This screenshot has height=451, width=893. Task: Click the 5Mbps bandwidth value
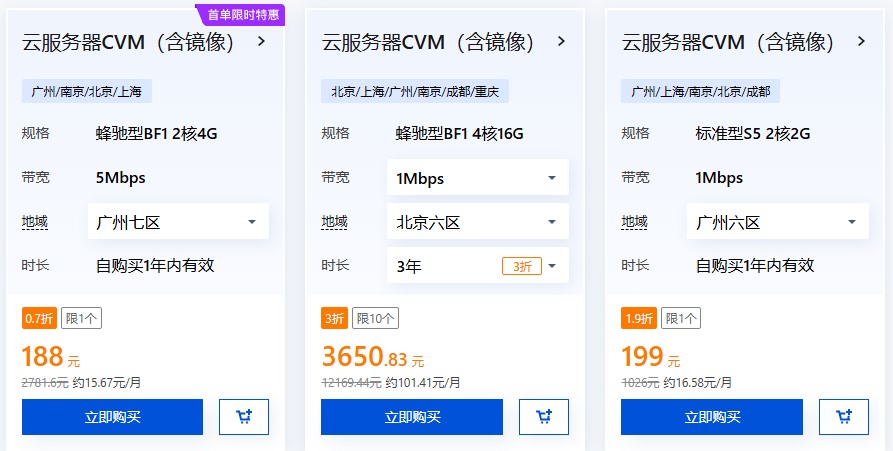click(121, 178)
